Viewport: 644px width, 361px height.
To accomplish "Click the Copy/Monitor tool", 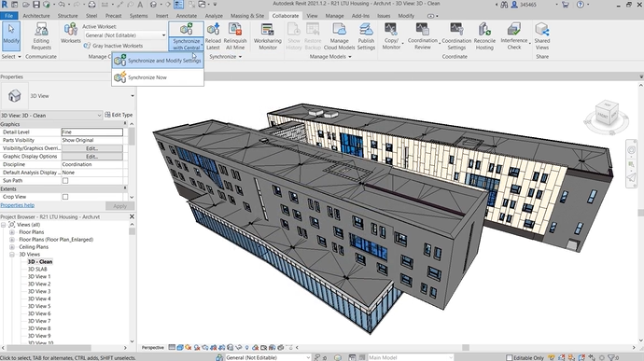I will click(391, 36).
